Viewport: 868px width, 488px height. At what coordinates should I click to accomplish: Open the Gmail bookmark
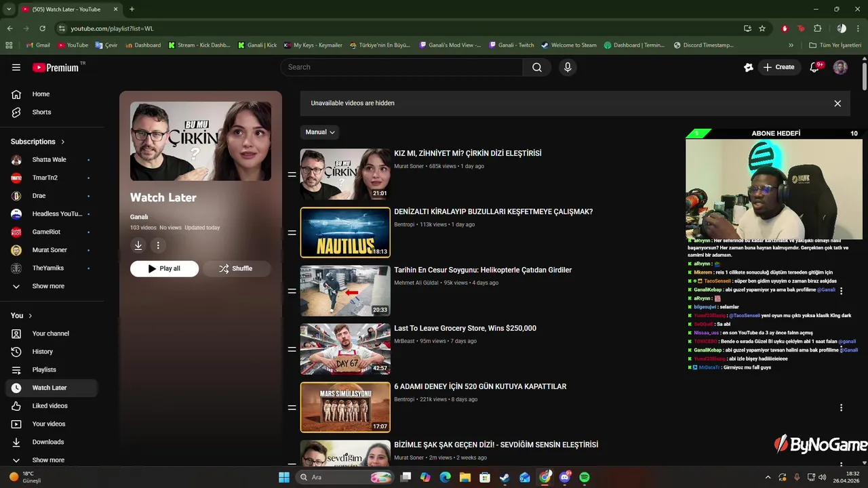point(38,45)
